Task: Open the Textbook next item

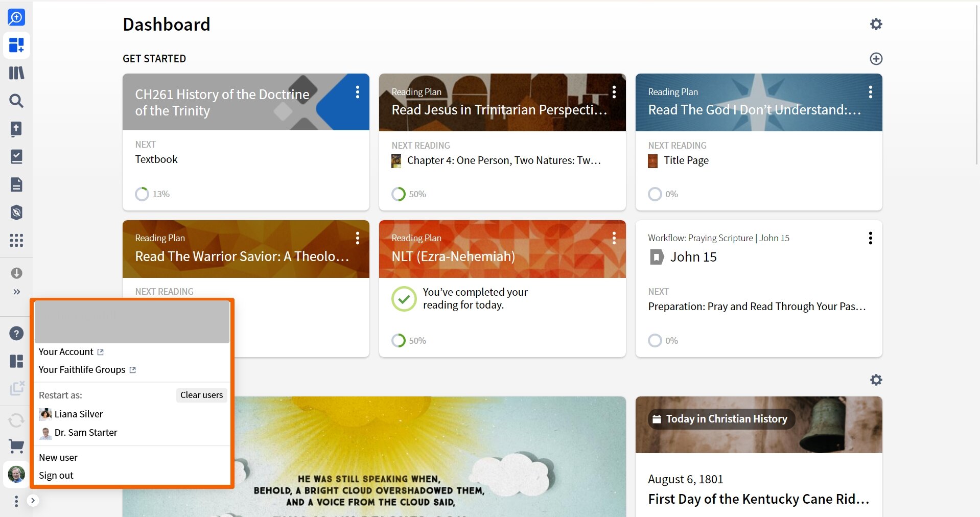Action: click(156, 159)
